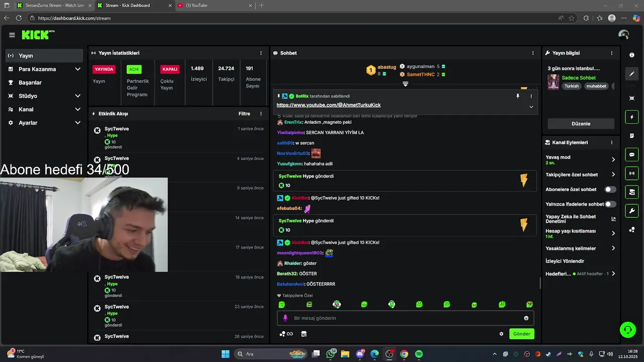This screenshot has height=362, width=644.
Task: Open Yavaş mod settings arrow
Action: pos(613,159)
